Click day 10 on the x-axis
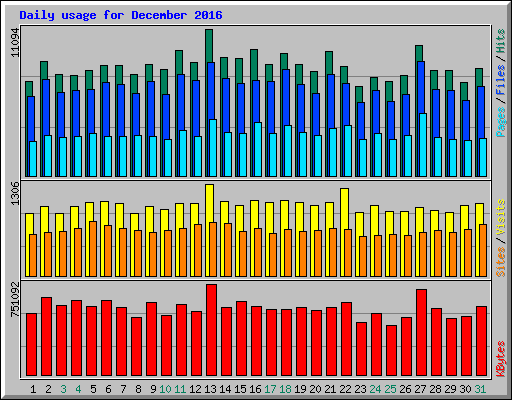Image resolution: width=512 pixels, height=400 pixels. click(x=165, y=389)
